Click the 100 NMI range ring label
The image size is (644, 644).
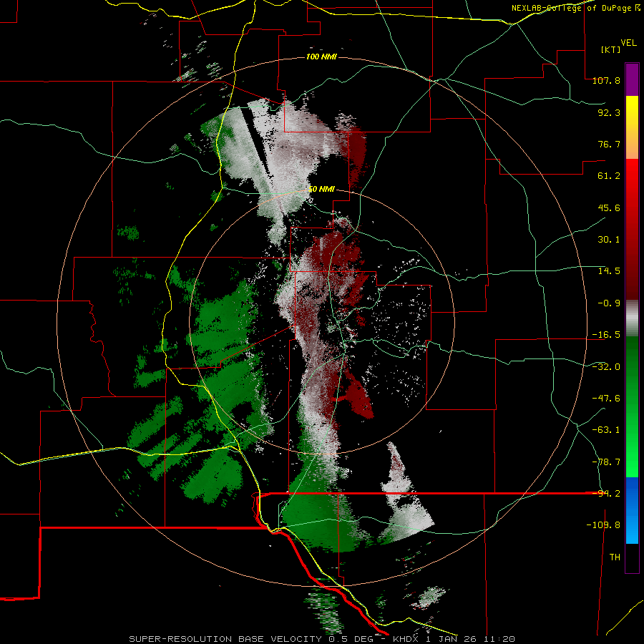pyautogui.click(x=321, y=57)
